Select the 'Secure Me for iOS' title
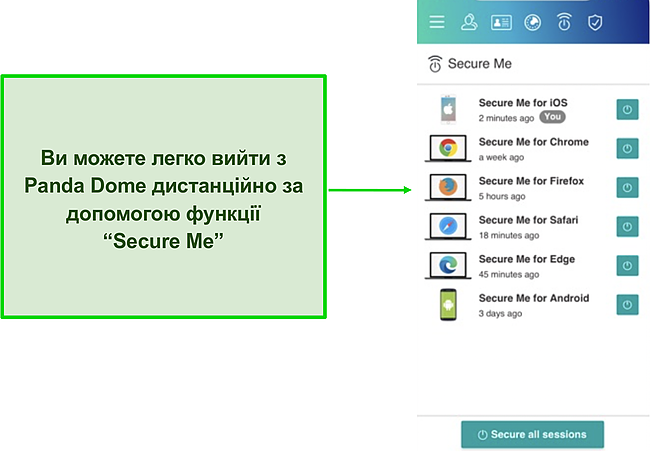This screenshot has width=650, height=458. coord(523,102)
